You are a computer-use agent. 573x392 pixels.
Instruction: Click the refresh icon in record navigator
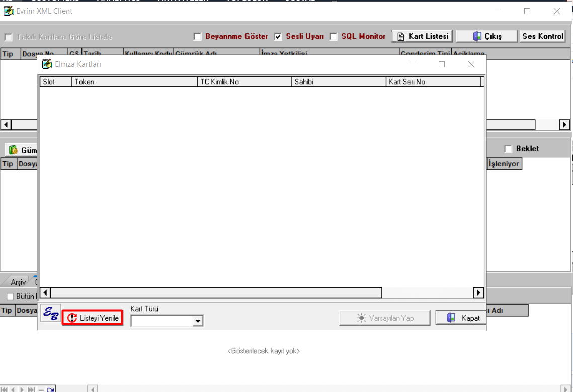(x=50, y=389)
